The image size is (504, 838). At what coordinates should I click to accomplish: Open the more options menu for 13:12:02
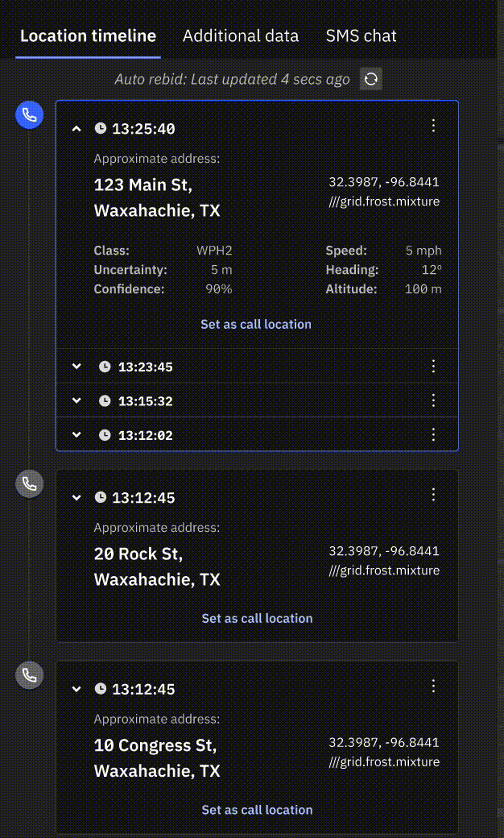tap(433, 434)
